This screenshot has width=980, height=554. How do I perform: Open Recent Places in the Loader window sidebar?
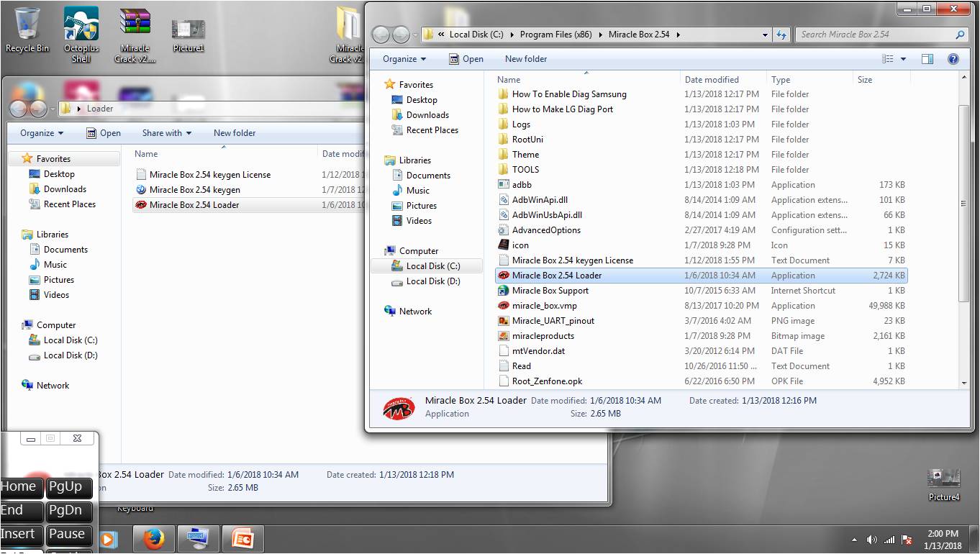(69, 204)
